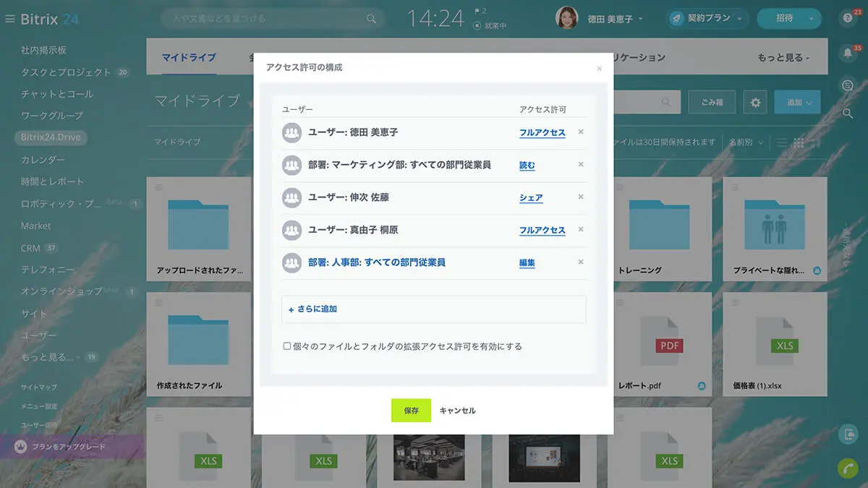Click キャンセル in the dialog
The image size is (868, 488).
tap(457, 411)
